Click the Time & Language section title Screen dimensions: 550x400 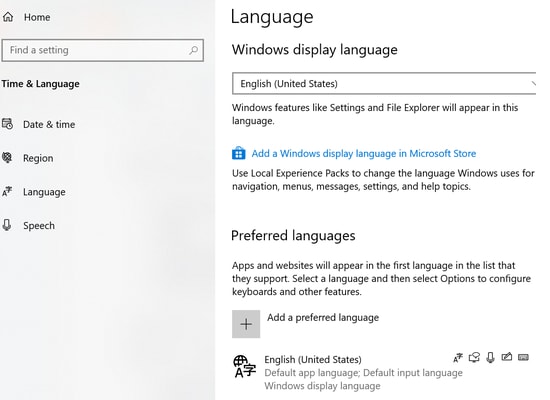point(40,84)
